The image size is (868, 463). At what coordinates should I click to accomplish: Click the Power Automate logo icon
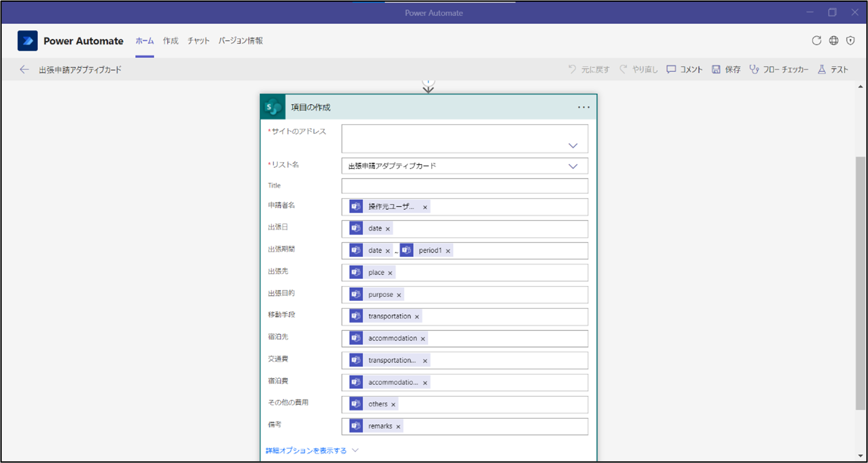pyautogui.click(x=27, y=41)
